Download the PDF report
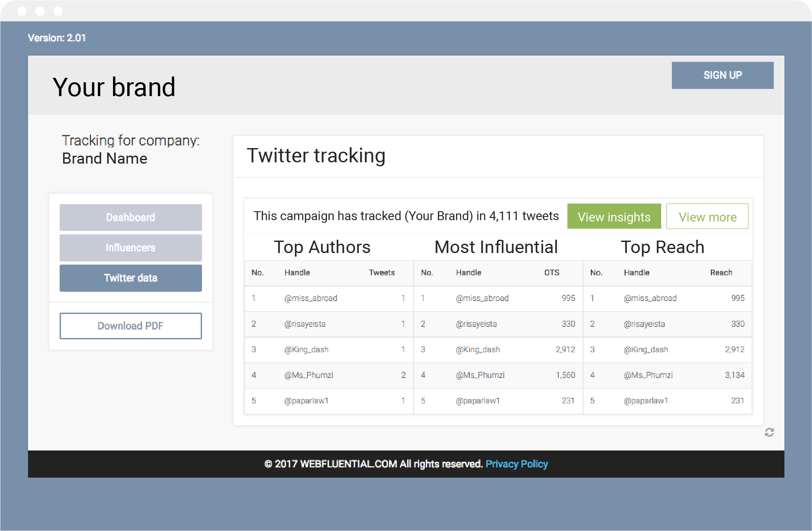 coord(131,326)
